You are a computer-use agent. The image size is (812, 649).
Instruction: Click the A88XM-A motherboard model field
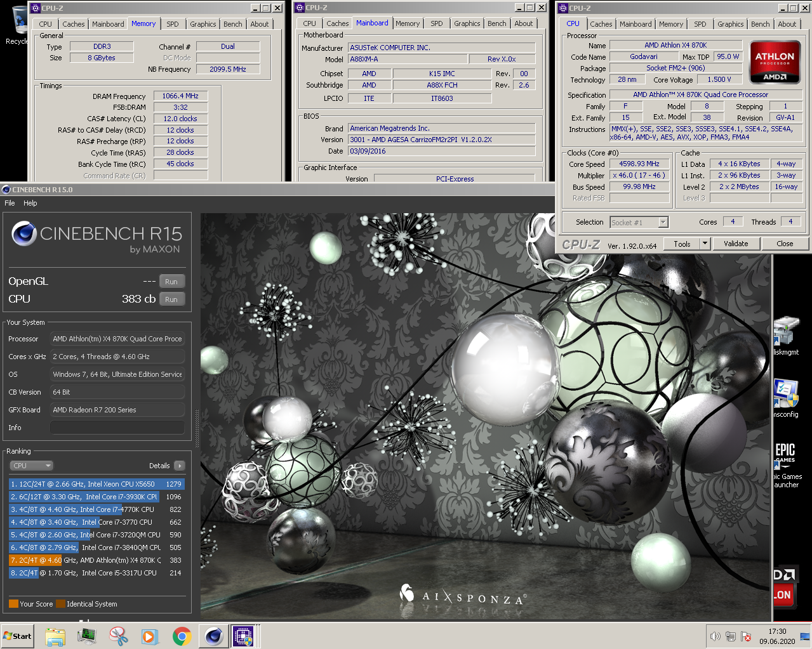click(408, 59)
